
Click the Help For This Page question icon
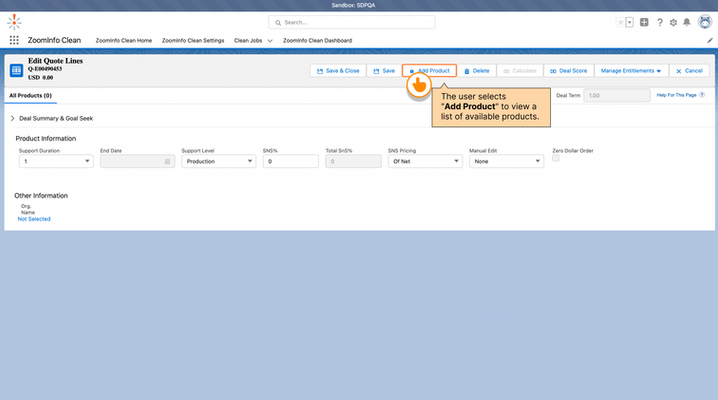(x=702, y=95)
